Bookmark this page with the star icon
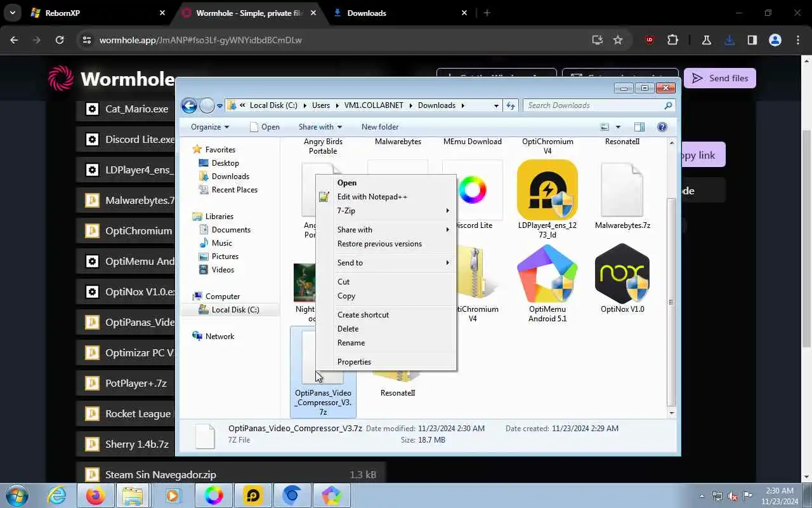 618,40
